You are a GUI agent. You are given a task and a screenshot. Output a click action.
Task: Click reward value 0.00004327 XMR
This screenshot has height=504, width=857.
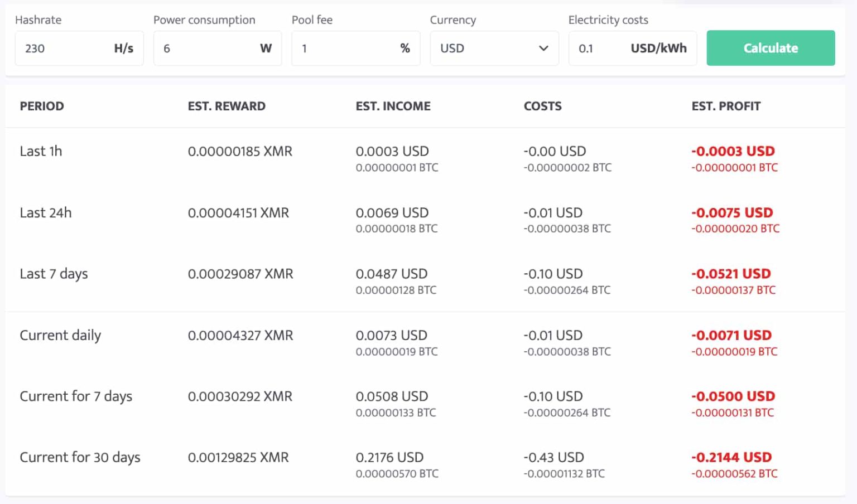click(x=240, y=335)
